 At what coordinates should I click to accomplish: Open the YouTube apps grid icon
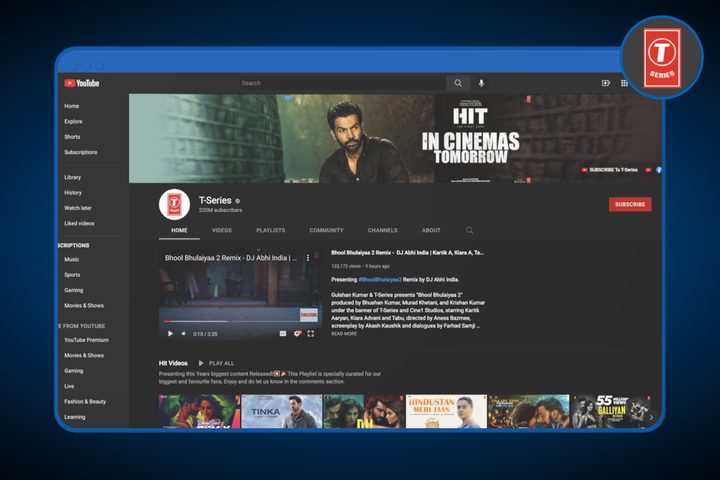point(624,83)
